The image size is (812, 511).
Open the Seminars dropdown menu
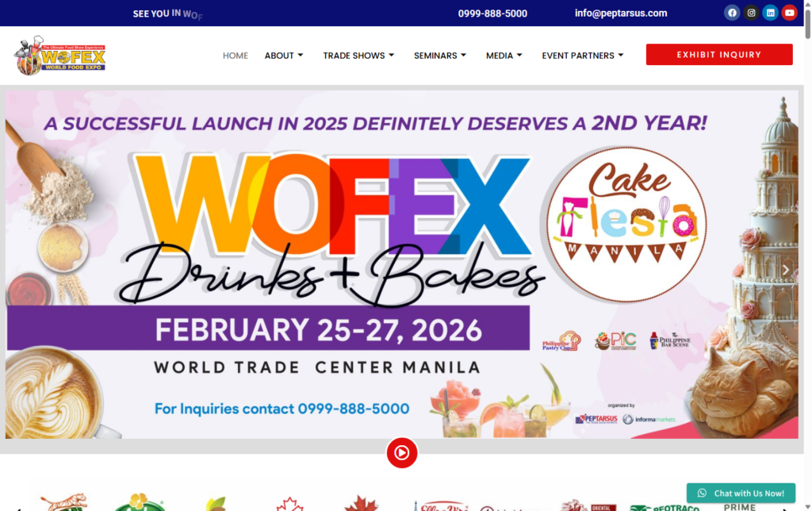click(x=440, y=56)
